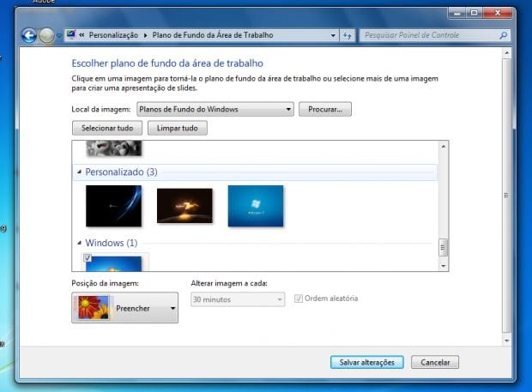This screenshot has height=392, width=532.
Task: Click the search magnifier icon
Action: click(504, 35)
